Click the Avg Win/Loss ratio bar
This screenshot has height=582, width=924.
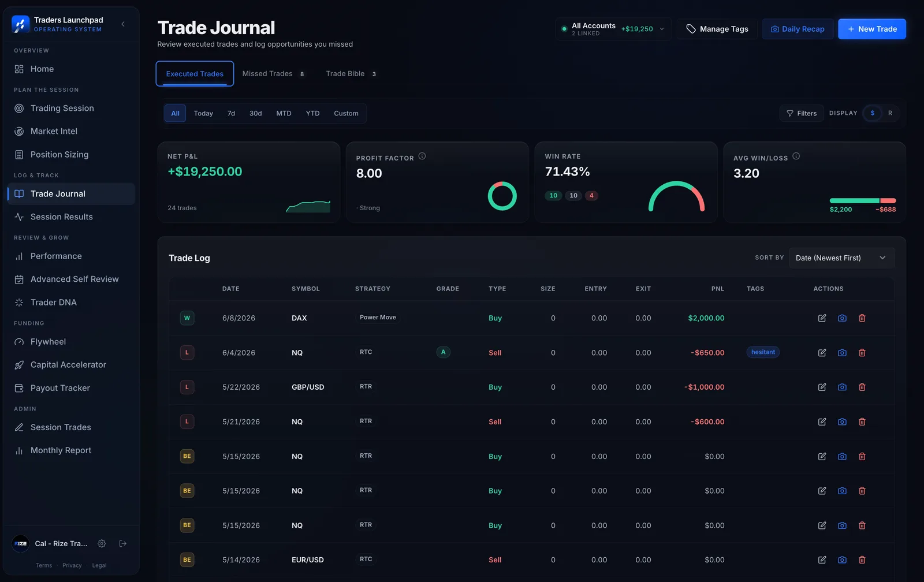pos(863,201)
